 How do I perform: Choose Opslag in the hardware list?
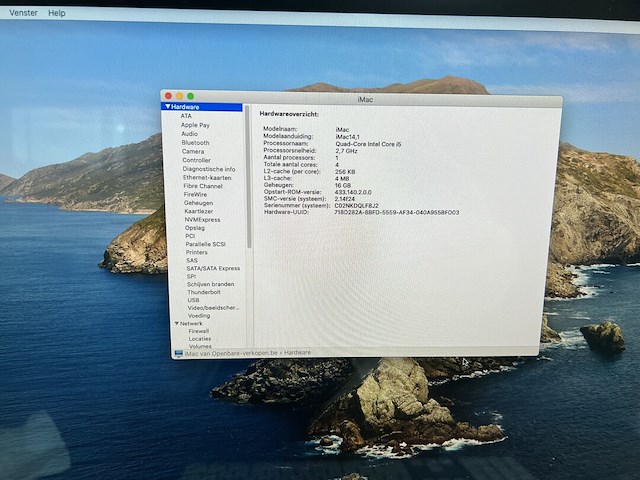click(195, 228)
